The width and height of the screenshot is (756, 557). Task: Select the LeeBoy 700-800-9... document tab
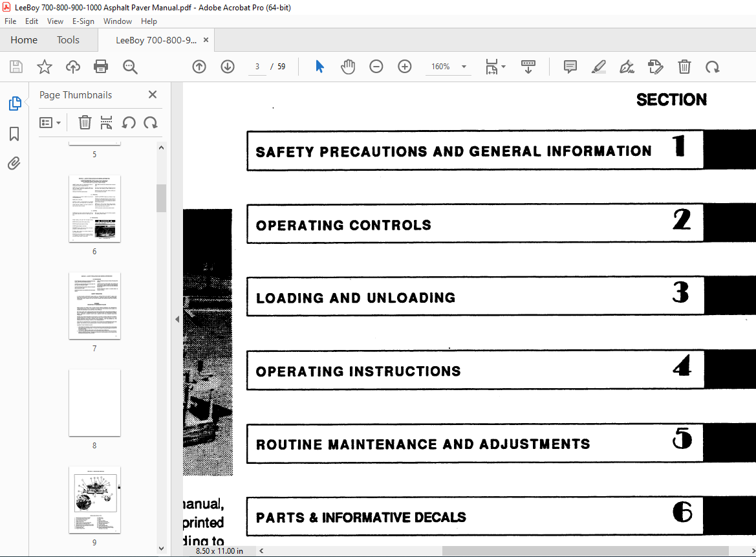(156, 40)
